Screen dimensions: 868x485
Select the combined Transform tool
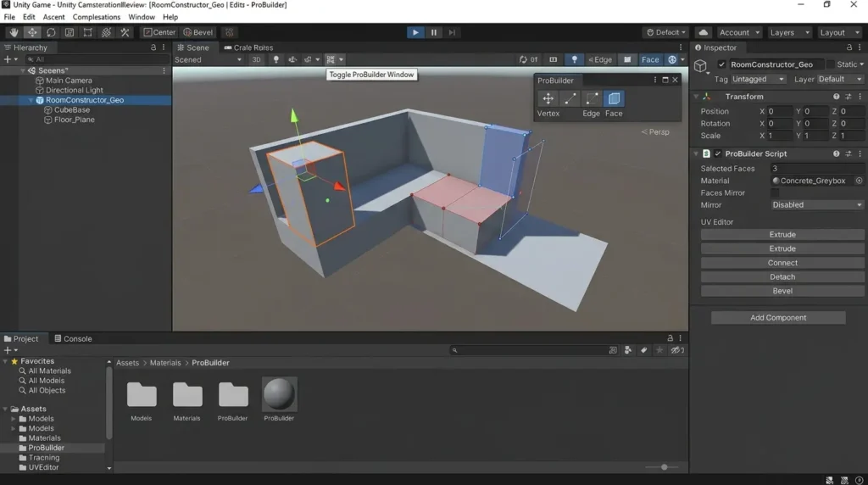coord(106,32)
